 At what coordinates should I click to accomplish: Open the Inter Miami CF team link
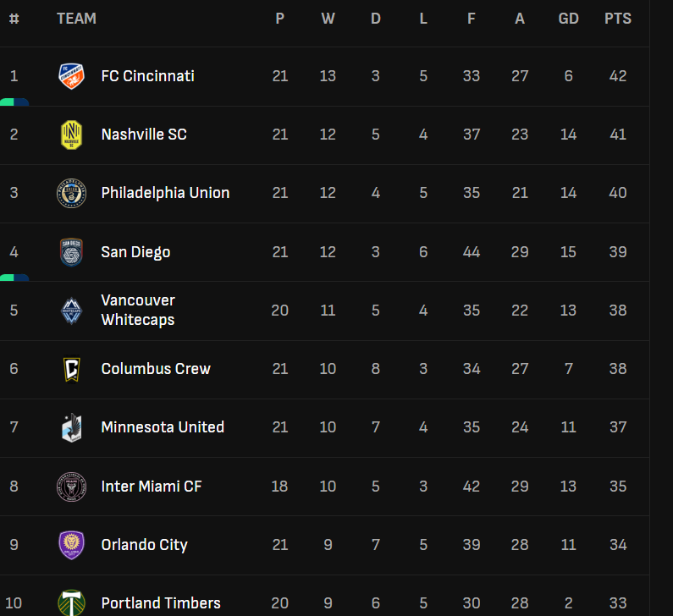coord(151,487)
